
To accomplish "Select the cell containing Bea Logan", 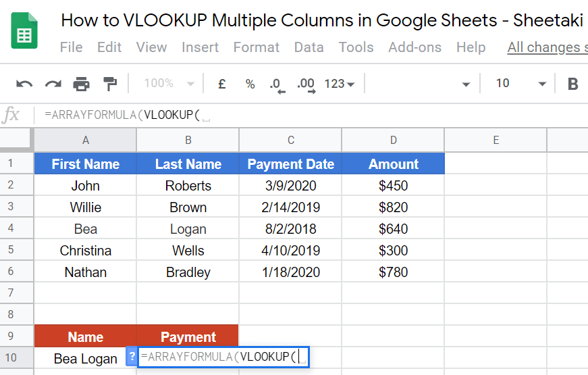I will (x=86, y=359).
